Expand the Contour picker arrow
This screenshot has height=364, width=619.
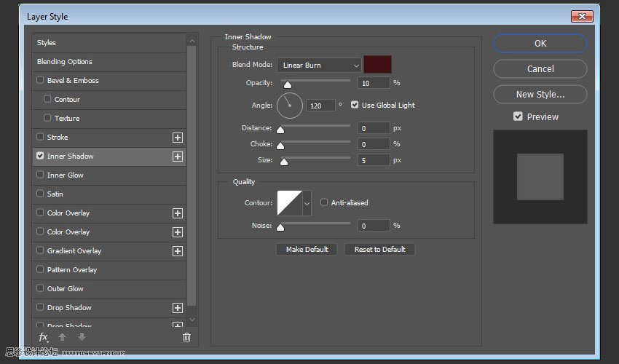(x=307, y=203)
